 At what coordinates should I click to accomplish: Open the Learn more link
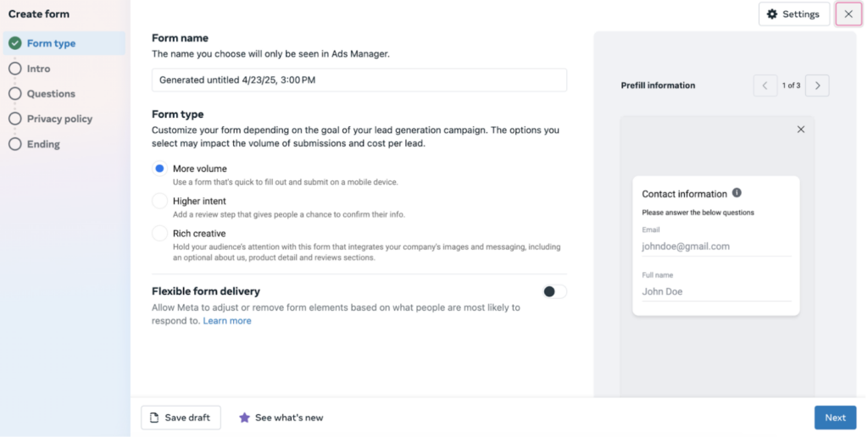pos(227,321)
